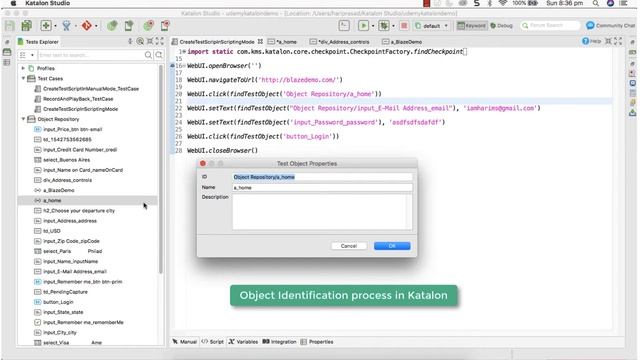Click Cancel in Test Object Properties dialog
640x360 pixels.
pyautogui.click(x=349, y=246)
